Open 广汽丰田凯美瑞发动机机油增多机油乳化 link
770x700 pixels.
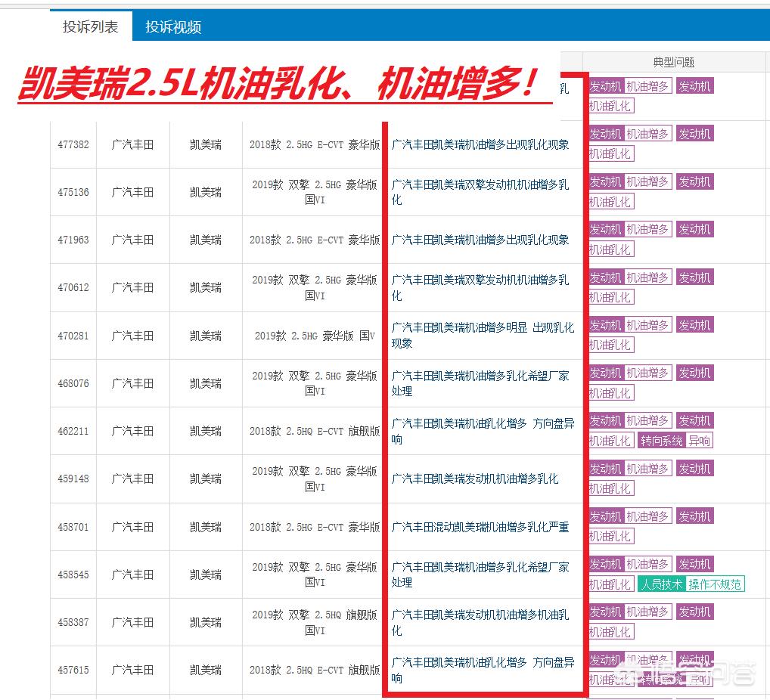(480, 622)
